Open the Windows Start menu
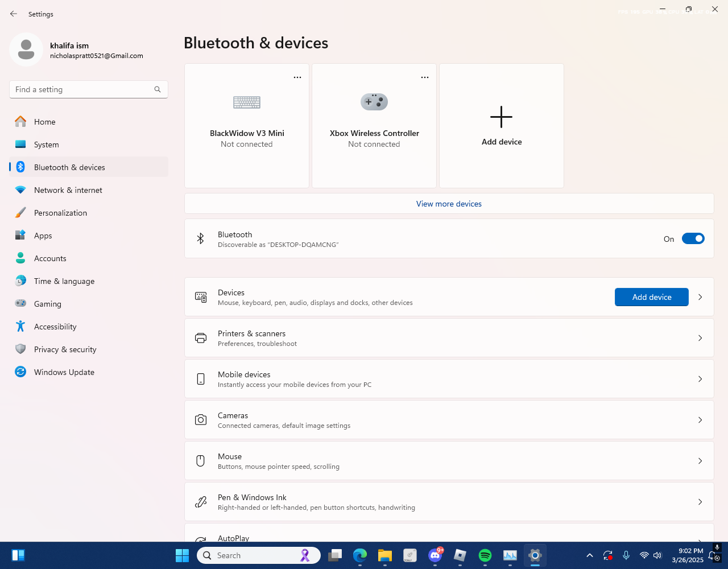This screenshot has width=728, height=569. click(182, 555)
